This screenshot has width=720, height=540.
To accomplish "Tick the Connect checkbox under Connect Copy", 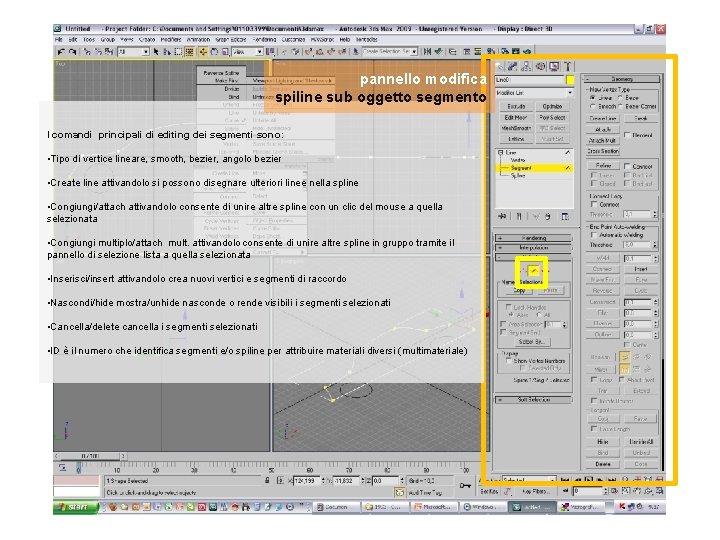I will pyautogui.click(x=593, y=204).
